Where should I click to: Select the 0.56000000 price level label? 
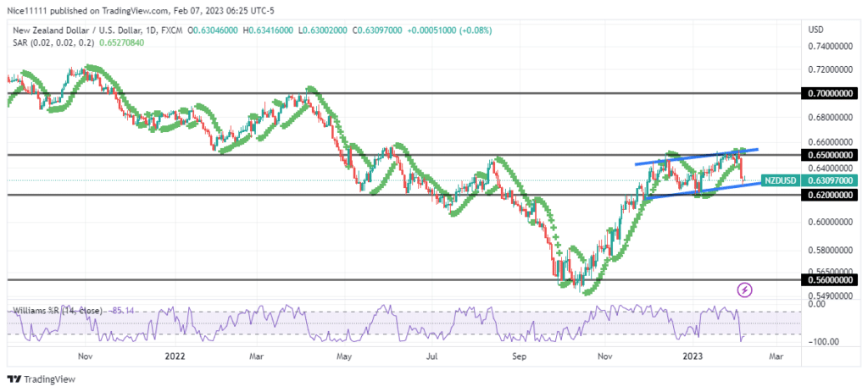[830, 280]
